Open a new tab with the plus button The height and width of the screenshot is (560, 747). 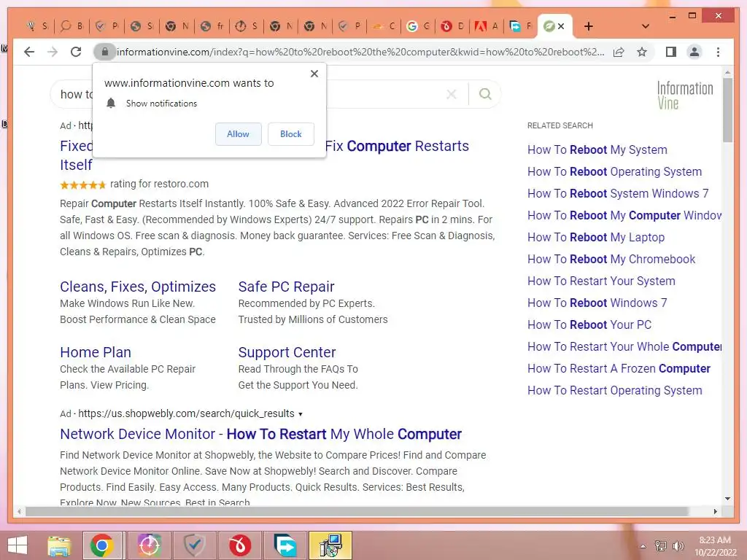tap(589, 26)
